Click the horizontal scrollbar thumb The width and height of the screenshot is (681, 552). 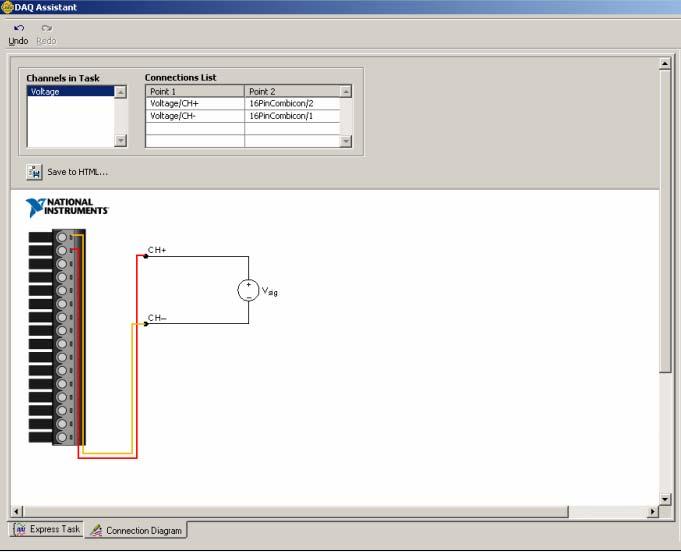(295, 512)
